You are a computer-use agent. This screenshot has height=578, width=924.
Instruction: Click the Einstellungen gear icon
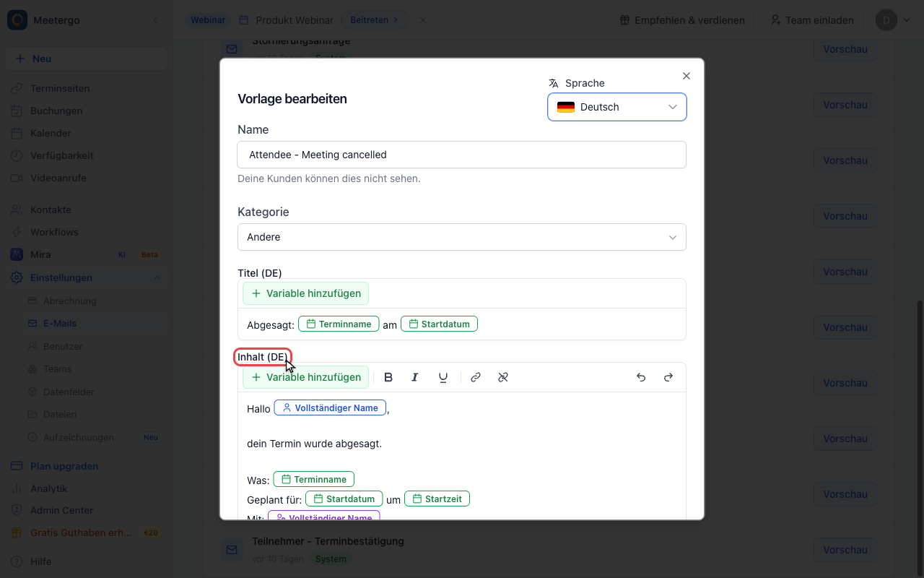[x=17, y=277]
